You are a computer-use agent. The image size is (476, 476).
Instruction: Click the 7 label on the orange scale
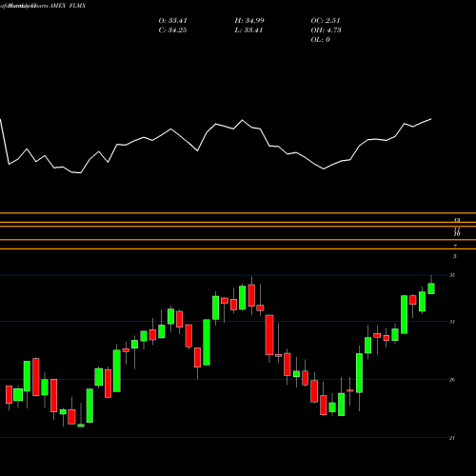[455, 247]
